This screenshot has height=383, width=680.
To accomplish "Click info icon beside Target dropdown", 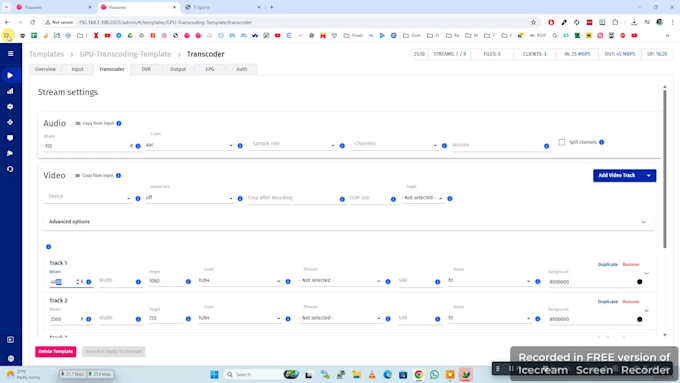I will click(x=450, y=199).
